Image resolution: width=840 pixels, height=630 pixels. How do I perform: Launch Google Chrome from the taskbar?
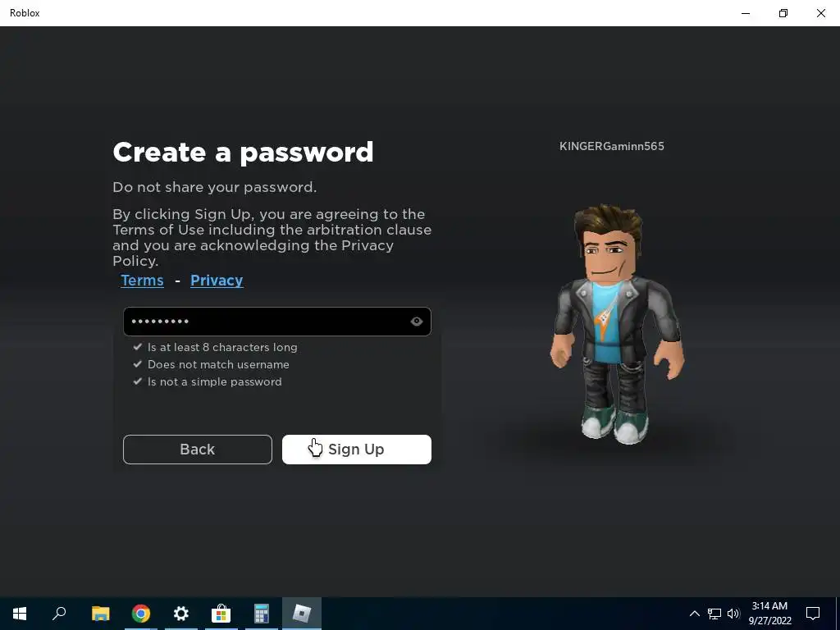coord(141,614)
